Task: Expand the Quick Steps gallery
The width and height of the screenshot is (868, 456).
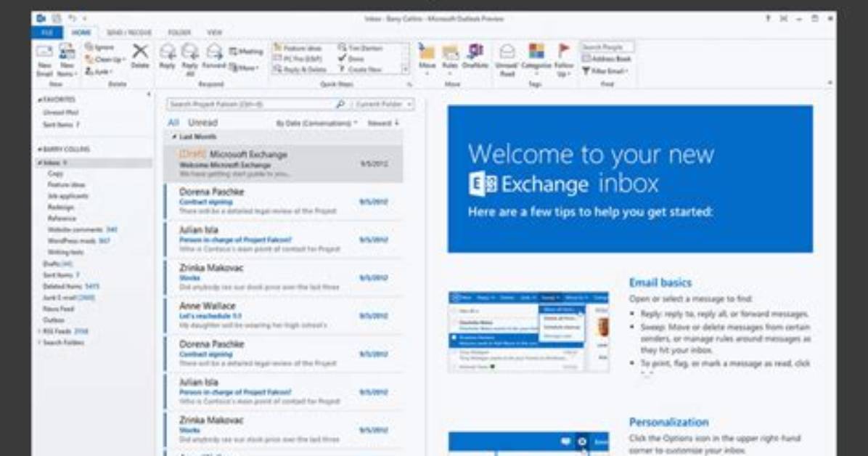Action: coord(405,69)
